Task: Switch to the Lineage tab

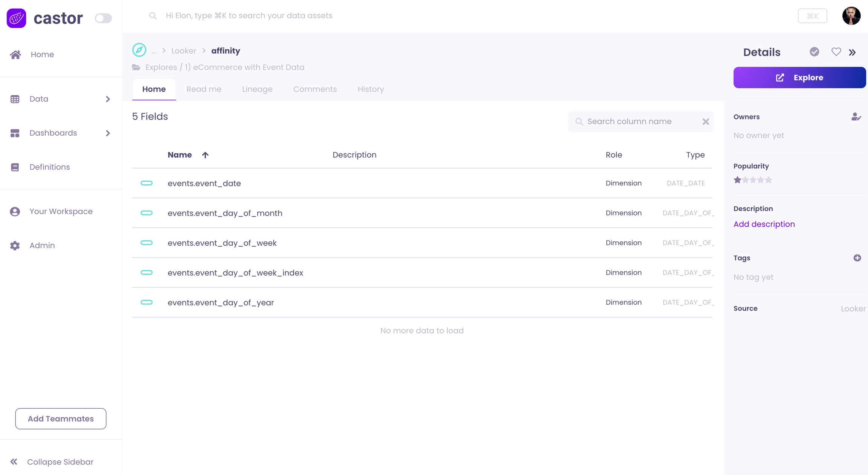Action: [x=257, y=89]
